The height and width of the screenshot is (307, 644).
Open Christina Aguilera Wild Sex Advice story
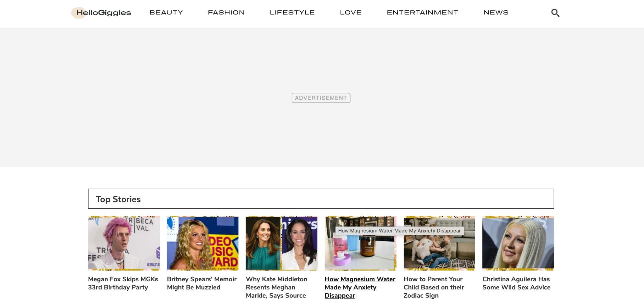point(516,283)
